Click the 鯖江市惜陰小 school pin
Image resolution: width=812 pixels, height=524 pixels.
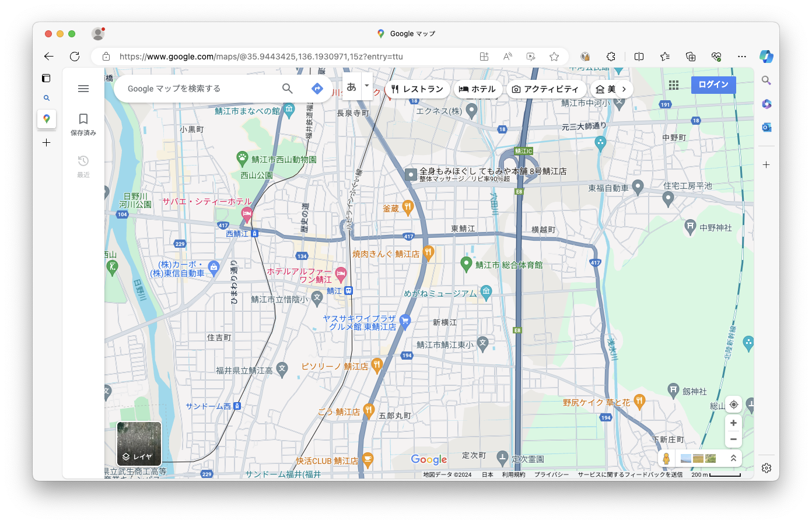(x=317, y=298)
